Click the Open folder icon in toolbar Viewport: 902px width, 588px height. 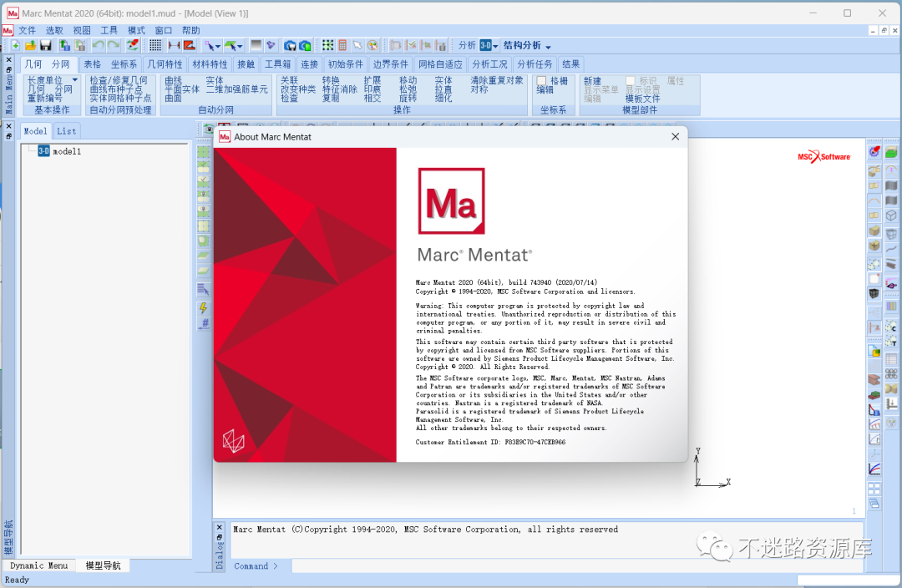tap(31, 45)
